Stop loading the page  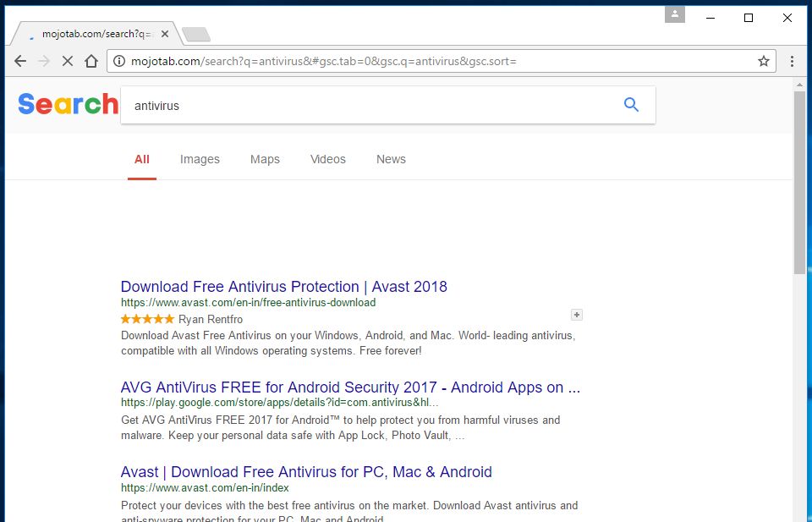68,61
